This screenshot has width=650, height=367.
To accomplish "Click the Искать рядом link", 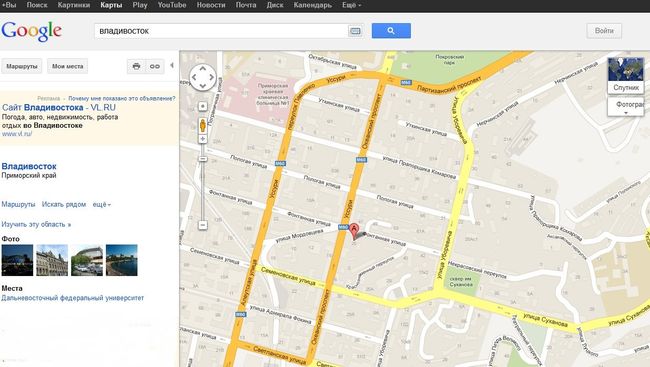I will (64, 204).
